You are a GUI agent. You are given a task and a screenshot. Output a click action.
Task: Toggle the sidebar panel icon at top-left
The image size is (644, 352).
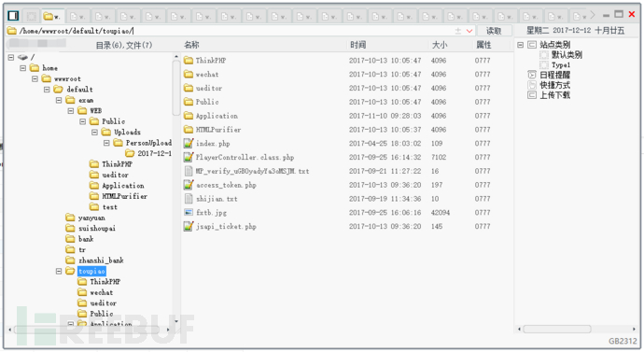point(13,16)
